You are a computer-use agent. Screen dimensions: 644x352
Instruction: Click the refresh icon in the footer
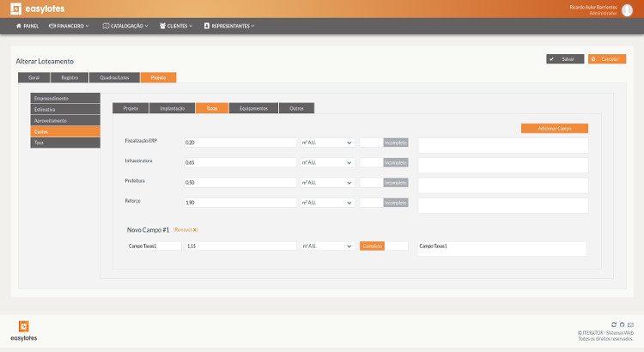[614, 325]
